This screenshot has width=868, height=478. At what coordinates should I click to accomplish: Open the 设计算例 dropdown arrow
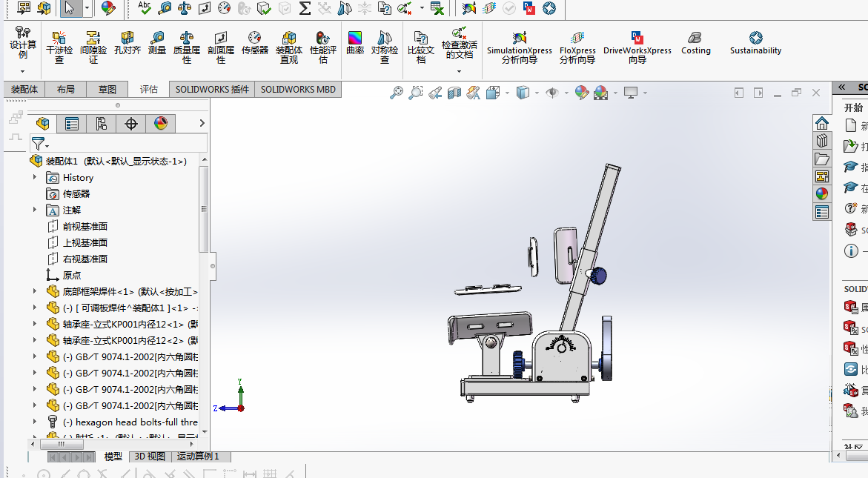tap(23, 71)
